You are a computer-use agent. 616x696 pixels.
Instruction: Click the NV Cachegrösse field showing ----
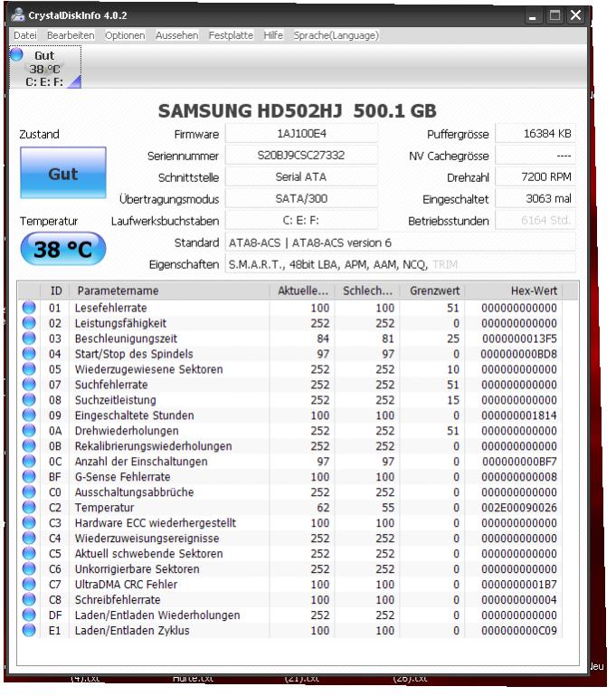[x=535, y=156]
